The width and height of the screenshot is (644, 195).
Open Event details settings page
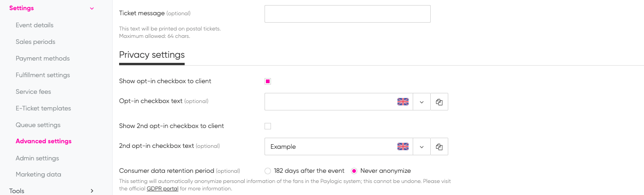pyautogui.click(x=35, y=25)
